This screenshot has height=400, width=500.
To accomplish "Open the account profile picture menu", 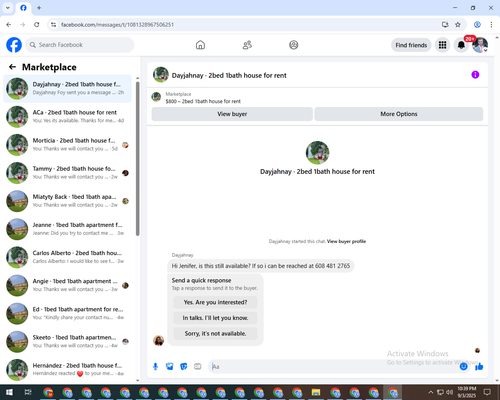I will 480,45.
